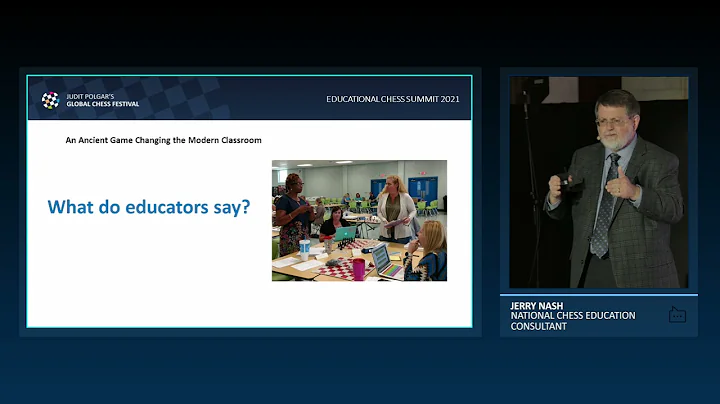Click 'EDUCATIONAL CHESS SUMMIT 2021' header text
Screen dimensions: 720x404
coord(393,99)
